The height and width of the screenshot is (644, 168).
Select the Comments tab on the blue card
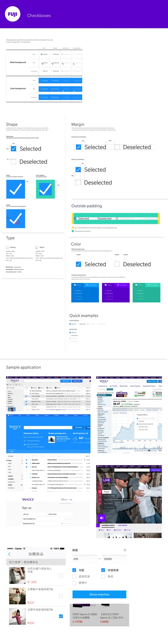coord(92,285)
